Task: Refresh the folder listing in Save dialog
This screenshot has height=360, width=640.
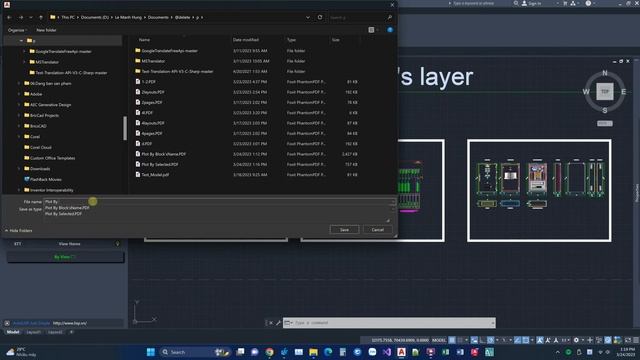Action: (320, 18)
